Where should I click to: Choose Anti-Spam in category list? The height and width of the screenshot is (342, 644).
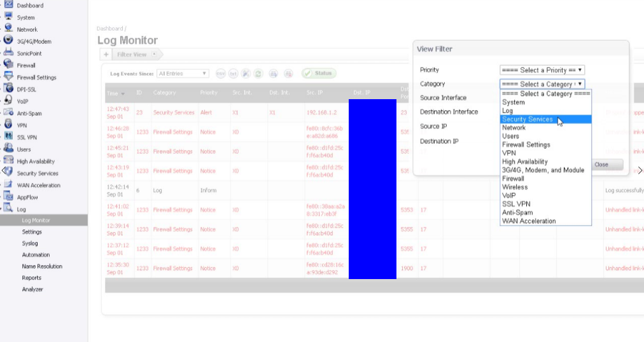[546, 212]
